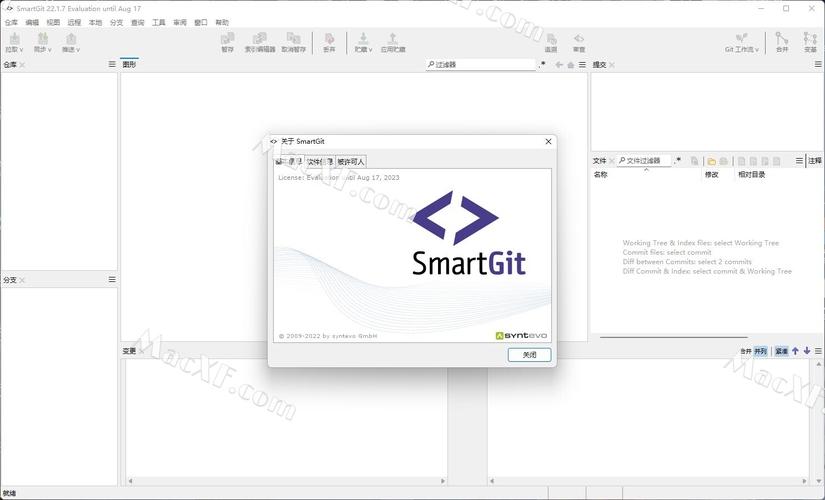Click the Merge (合并) toolbar icon

782,42
